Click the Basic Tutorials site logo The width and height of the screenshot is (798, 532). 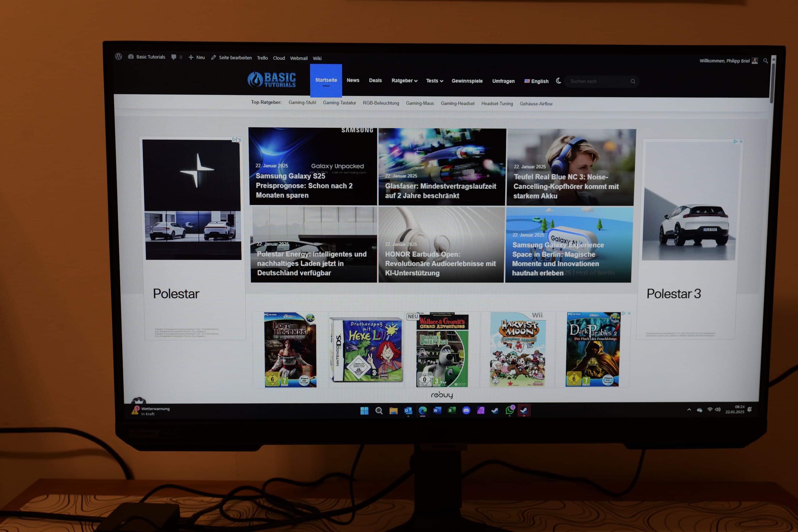272,80
